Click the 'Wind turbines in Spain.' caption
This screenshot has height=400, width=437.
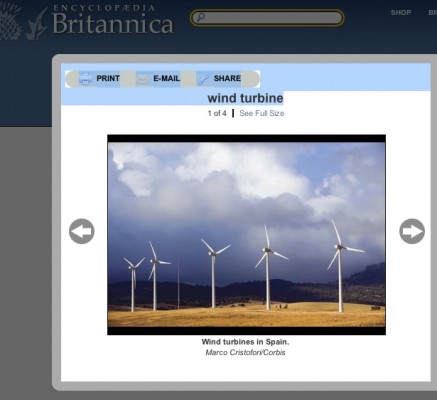click(245, 342)
